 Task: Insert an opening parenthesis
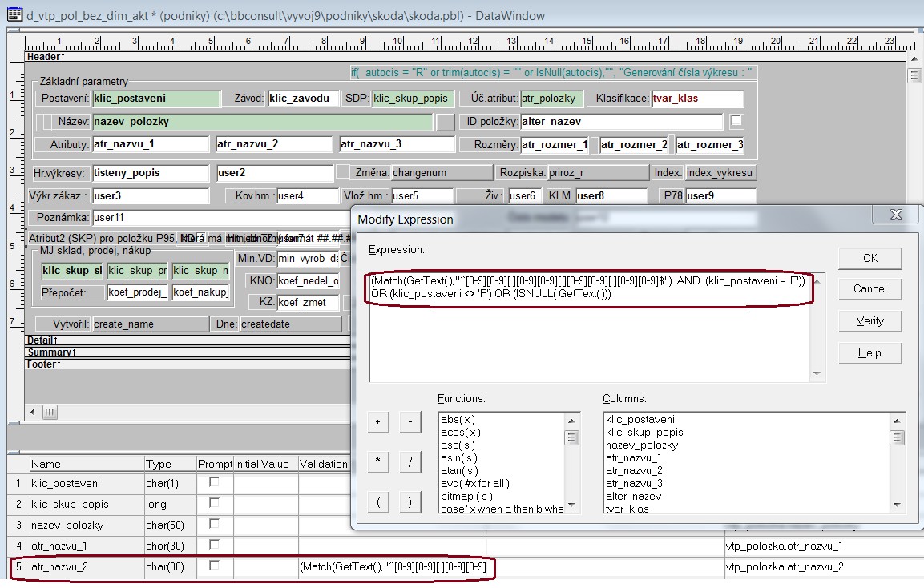click(377, 502)
